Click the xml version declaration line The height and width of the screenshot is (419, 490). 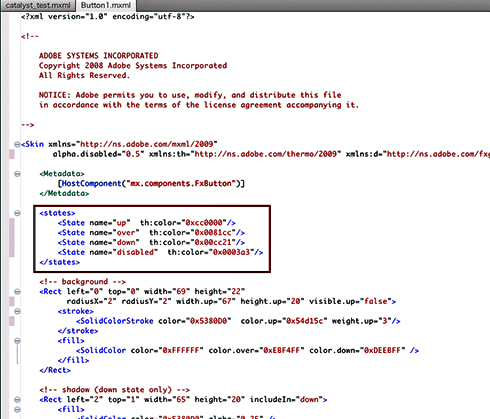(x=107, y=16)
